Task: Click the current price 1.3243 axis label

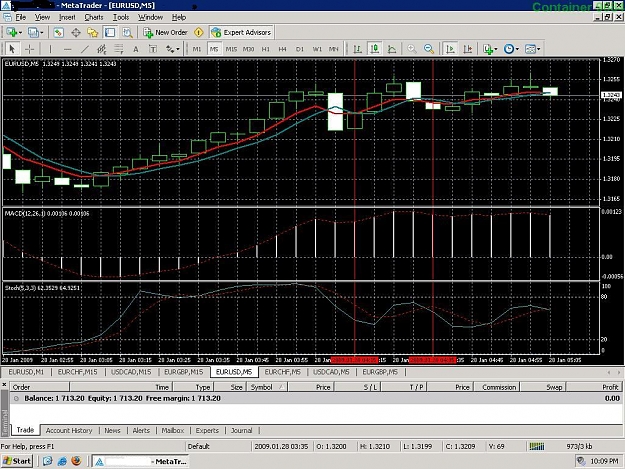Action: coord(611,95)
